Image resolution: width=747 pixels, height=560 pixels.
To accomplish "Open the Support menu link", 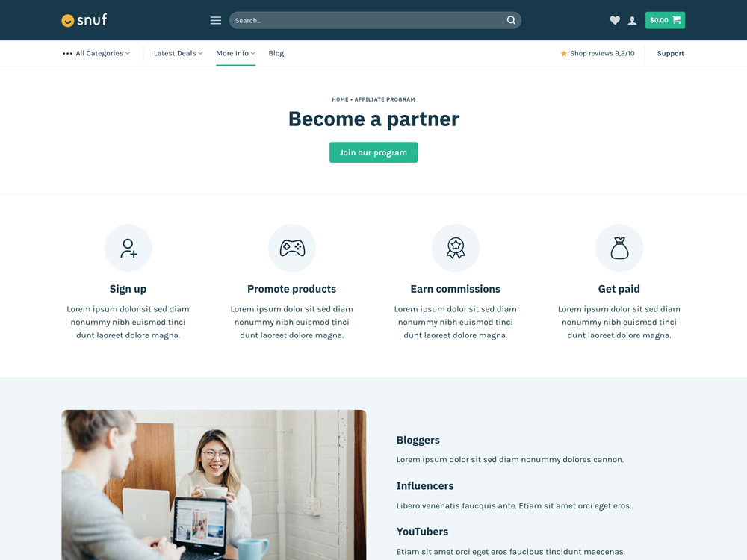I will (x=670, y=53).
